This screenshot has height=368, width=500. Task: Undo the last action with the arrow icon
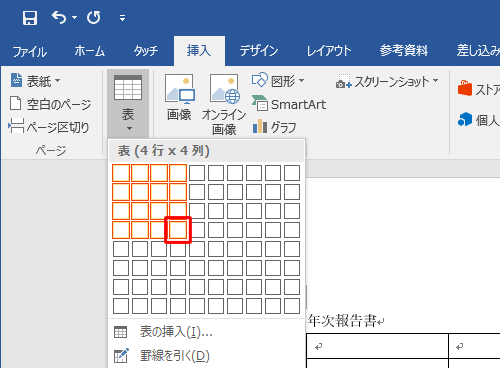click(x=59, y=17)
